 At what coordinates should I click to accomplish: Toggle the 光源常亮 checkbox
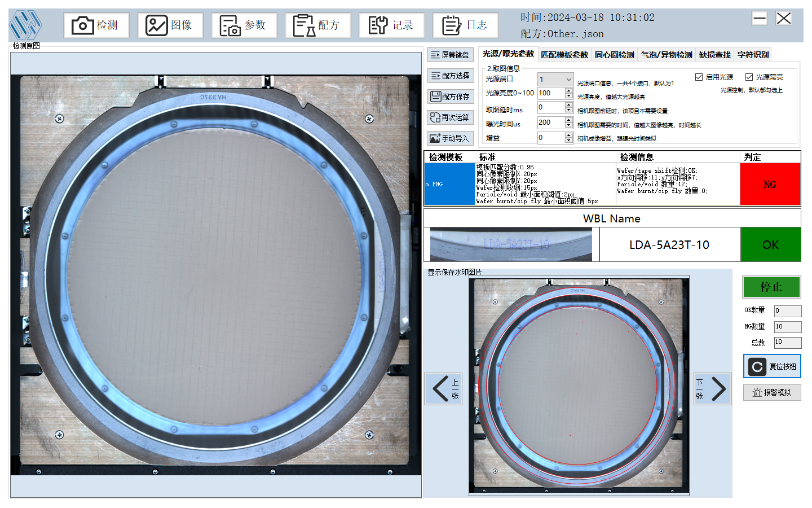(x=749, y=77)
